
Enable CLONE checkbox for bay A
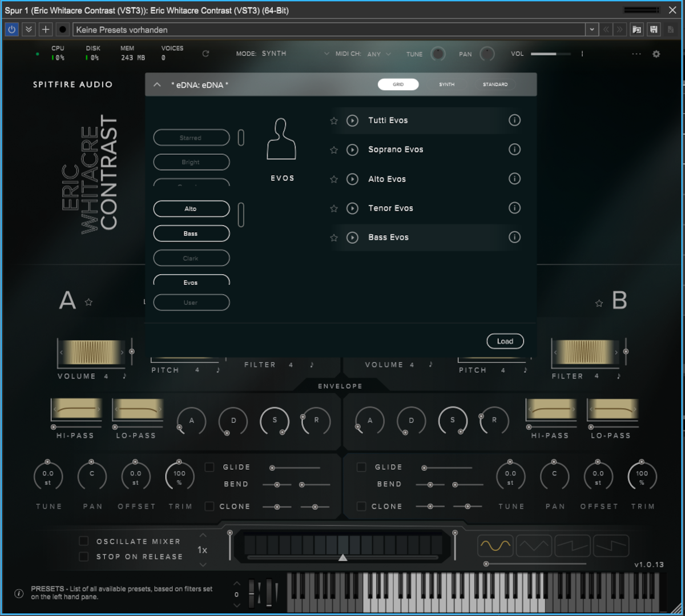[209, 506]
